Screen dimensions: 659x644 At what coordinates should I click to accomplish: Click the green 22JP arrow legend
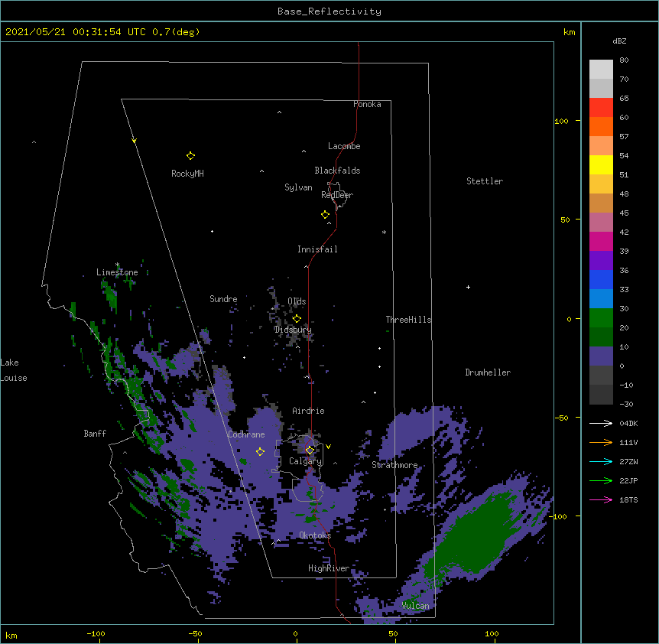point(601,480)
